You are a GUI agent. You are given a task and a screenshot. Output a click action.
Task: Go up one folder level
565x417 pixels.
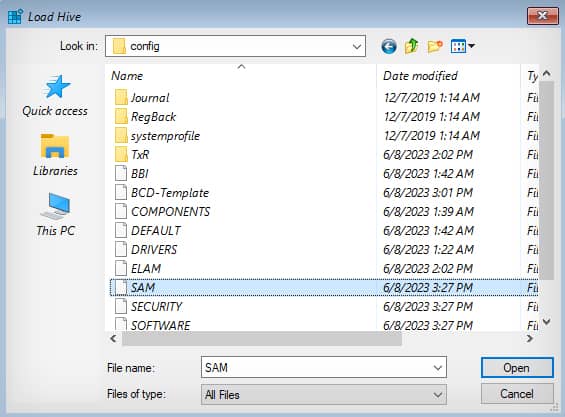coord(411,46)
